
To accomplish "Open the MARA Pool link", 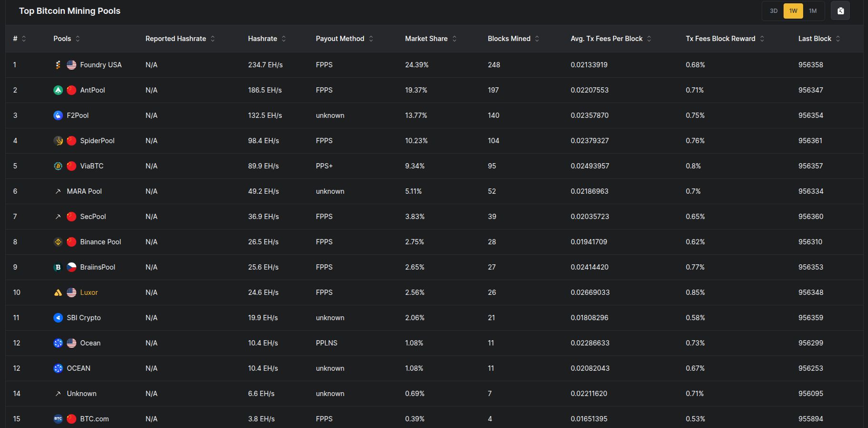I will coord(84,191).
